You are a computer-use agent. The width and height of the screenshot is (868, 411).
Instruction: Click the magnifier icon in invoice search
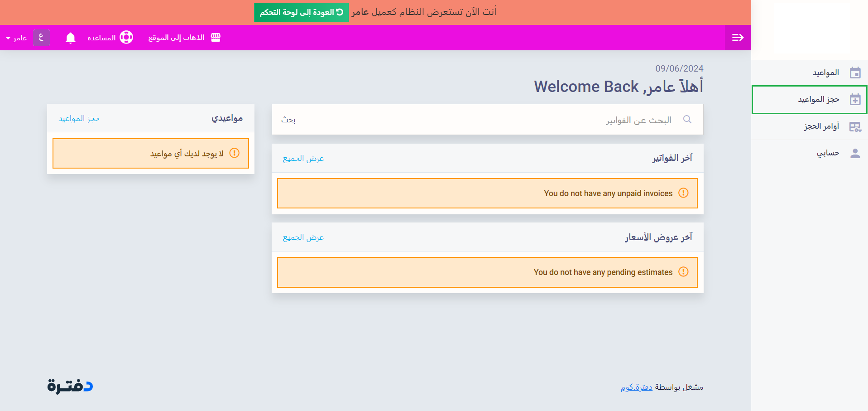[x=687, y=120]
